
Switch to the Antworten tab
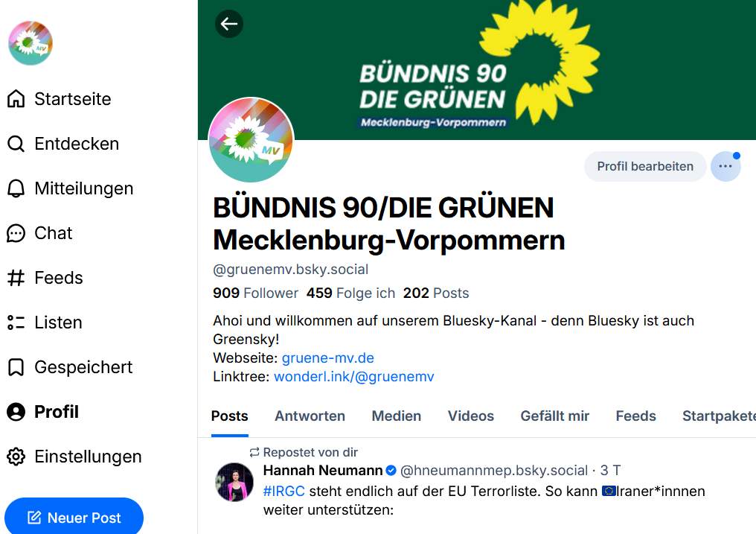tap(310, 416)
